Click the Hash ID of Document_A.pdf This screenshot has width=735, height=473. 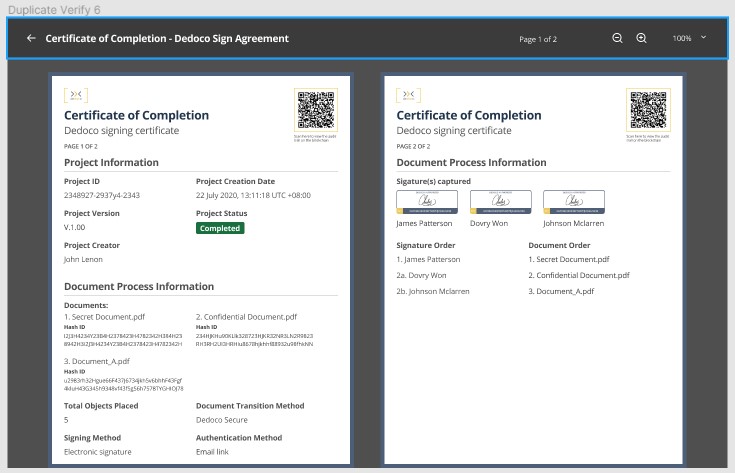point(124,384)
